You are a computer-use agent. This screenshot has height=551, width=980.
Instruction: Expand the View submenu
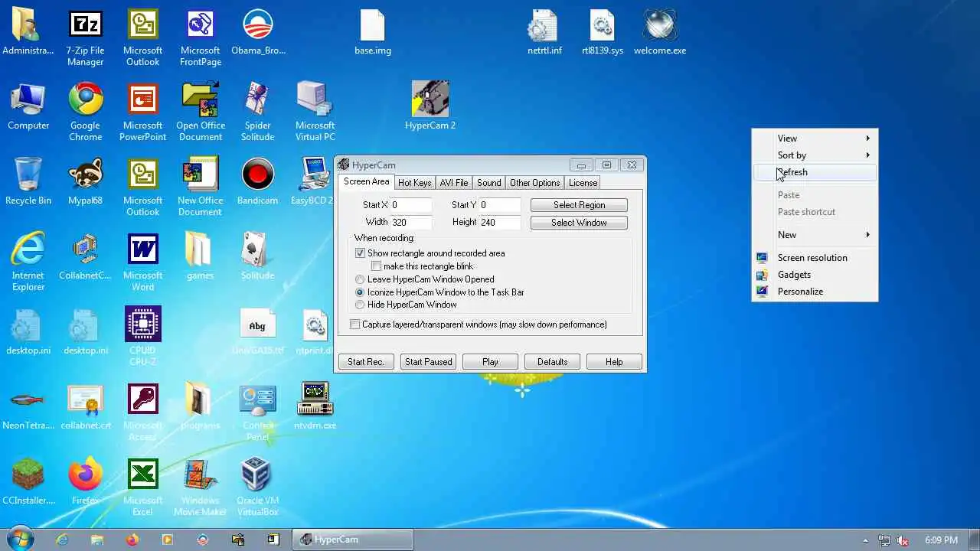[x=815, y=139]
